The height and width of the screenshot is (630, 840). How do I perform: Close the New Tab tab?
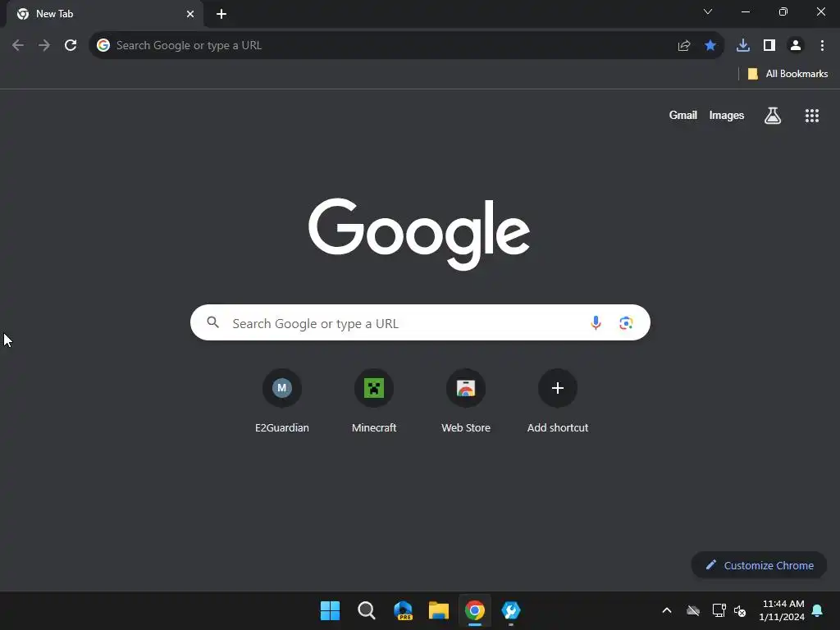pos(190,14)
